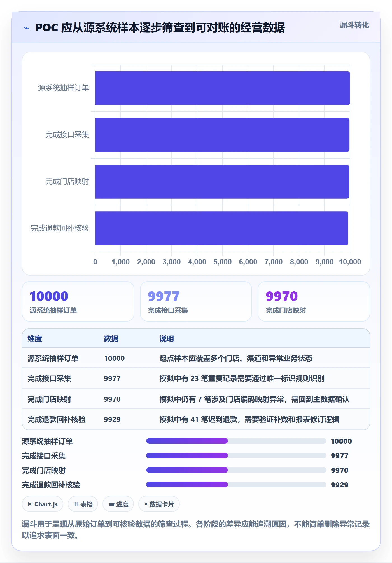392x563 pixels.
Task: Click the note about 23 笔重复记录
Action: [242, 378]
